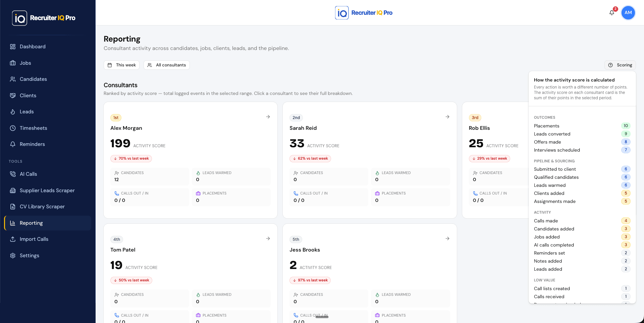644x323 pixels.
Task: Click the 3rd rank badge
Action: tap(475, 118)
